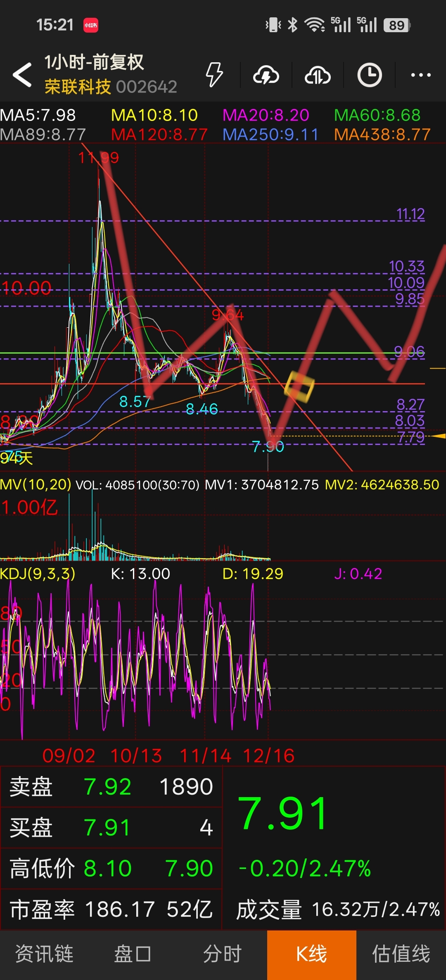Tap the MV1: 3704812.75 value
This screenshot has width=446, height=980.
click(262, 485)
